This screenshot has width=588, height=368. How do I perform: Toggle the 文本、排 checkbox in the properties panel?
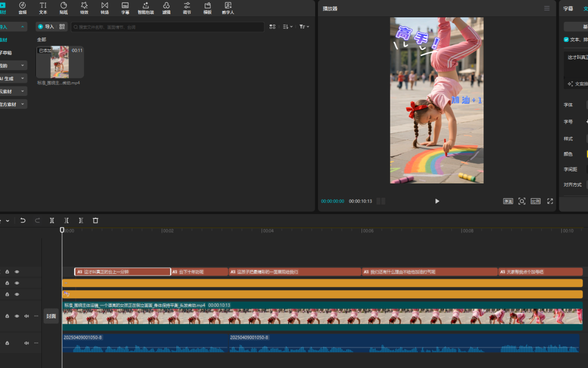(x=566, y=39)
